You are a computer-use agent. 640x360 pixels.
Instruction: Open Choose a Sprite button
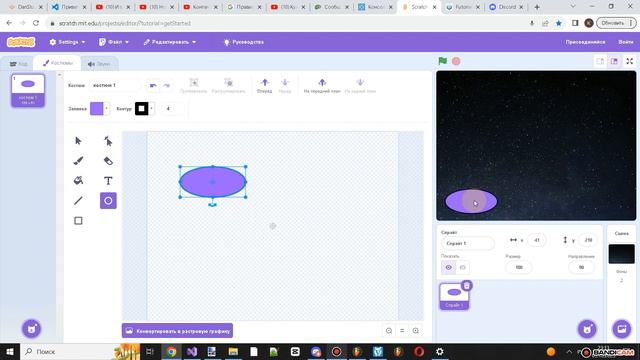pos(587,329)
